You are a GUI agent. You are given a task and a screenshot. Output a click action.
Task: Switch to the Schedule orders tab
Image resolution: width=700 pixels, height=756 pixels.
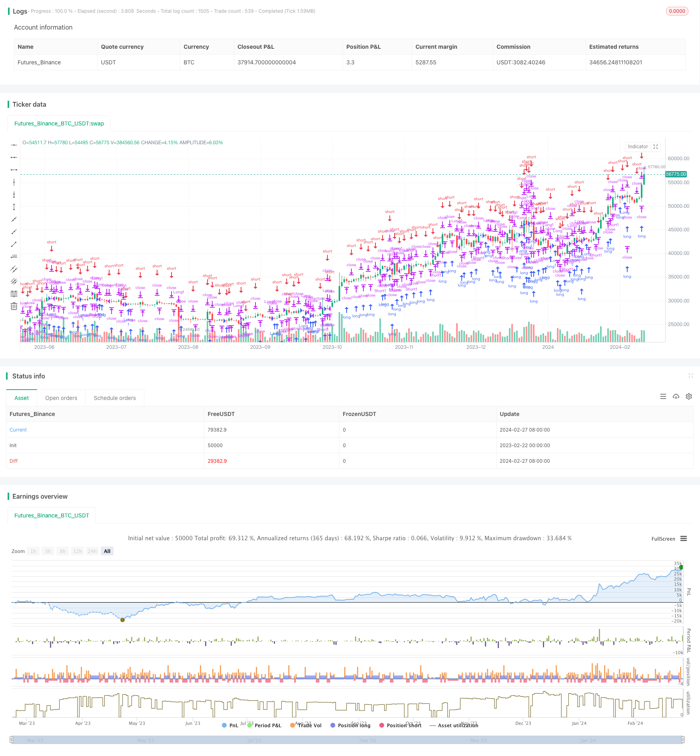point(115,398)
